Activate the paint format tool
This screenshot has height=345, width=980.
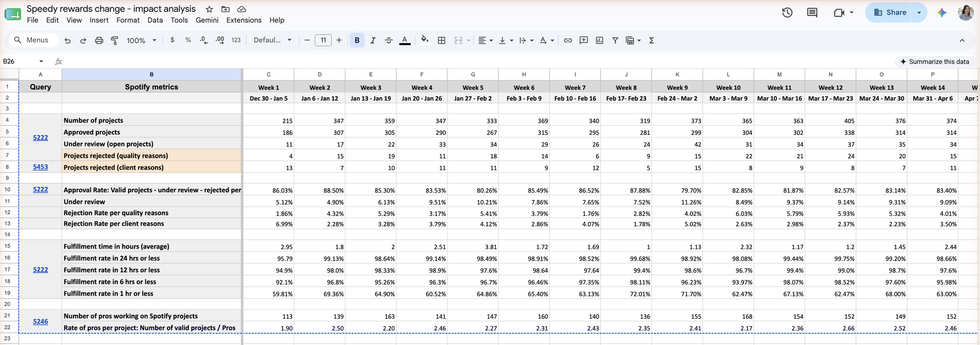click(114, 40)
